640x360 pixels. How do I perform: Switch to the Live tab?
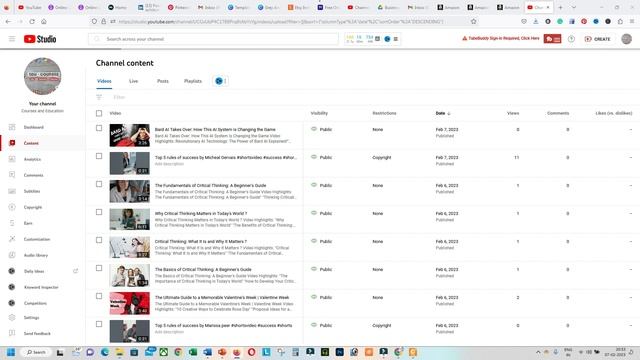click(133, 81)
